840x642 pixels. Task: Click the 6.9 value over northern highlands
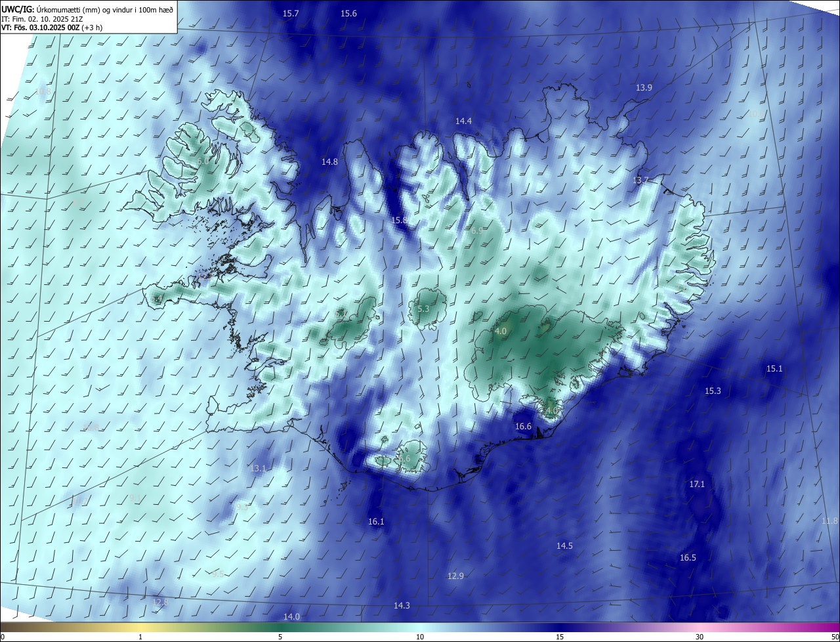(x=476, y=231)
